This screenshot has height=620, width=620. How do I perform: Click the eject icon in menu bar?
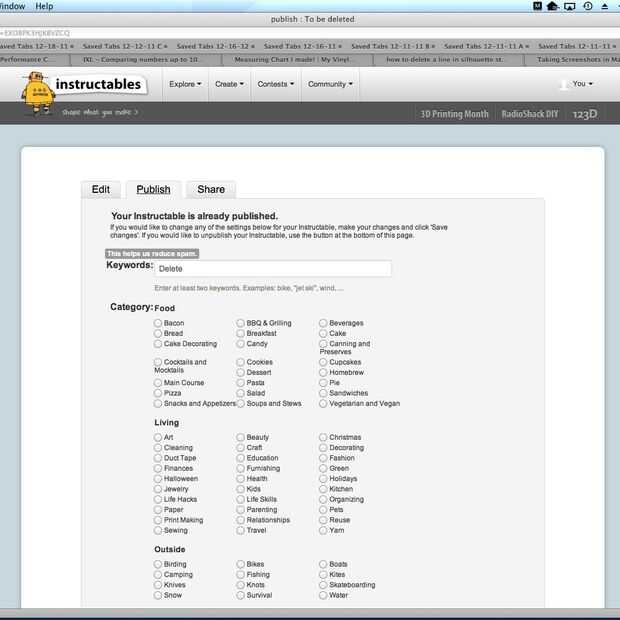[605, 6]
